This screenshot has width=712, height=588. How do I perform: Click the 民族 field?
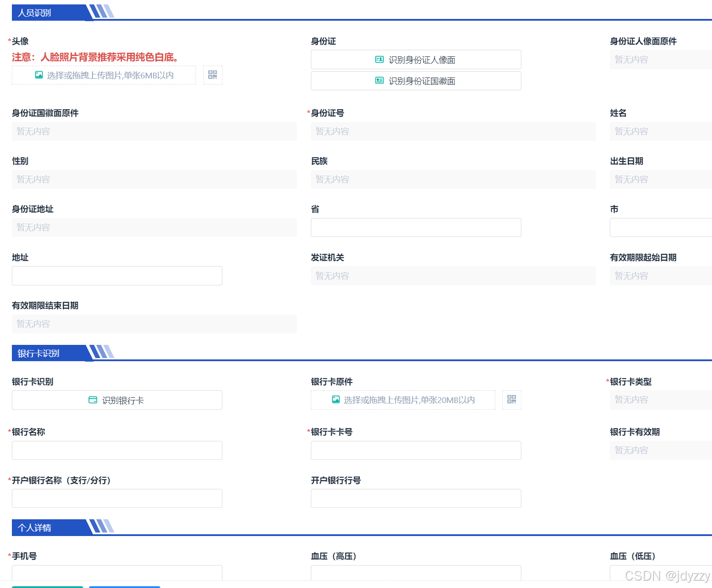tap(453, 179)
